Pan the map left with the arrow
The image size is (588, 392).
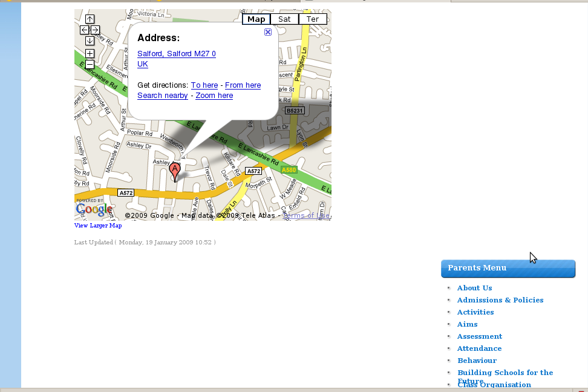point(84,30)
